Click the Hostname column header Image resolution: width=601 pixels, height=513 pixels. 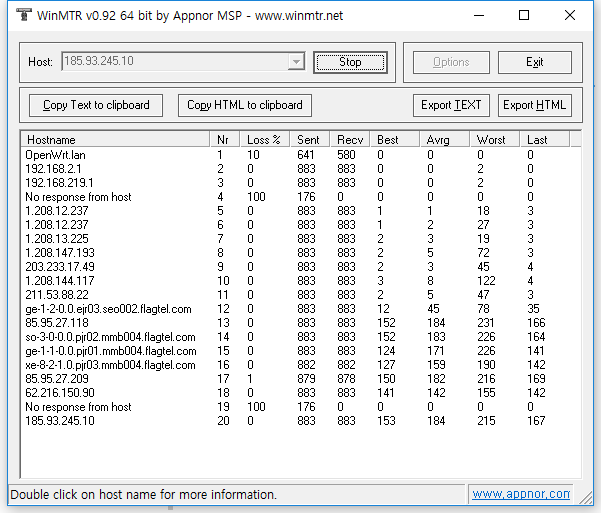pos(115,139)
